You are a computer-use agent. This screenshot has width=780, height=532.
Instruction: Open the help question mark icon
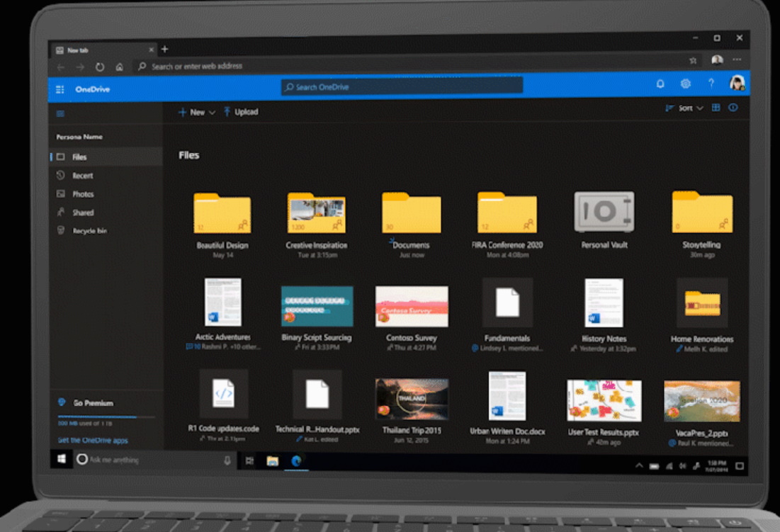pos(711,84)
